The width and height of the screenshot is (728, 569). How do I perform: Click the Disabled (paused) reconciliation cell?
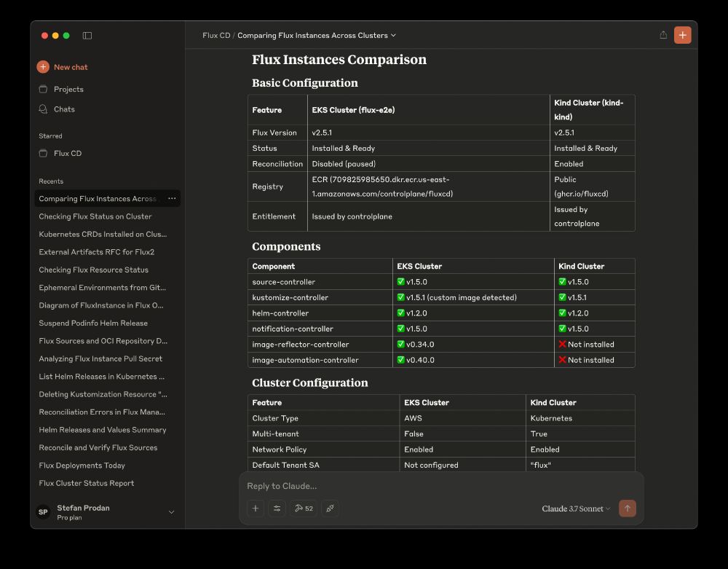429,164
